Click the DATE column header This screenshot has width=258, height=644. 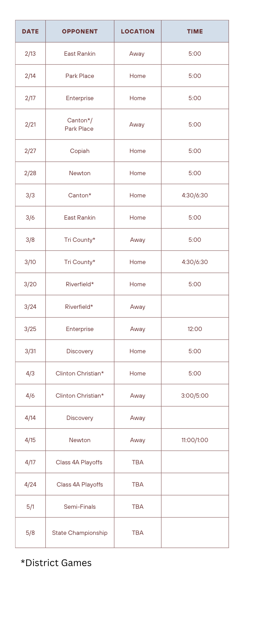30,31
